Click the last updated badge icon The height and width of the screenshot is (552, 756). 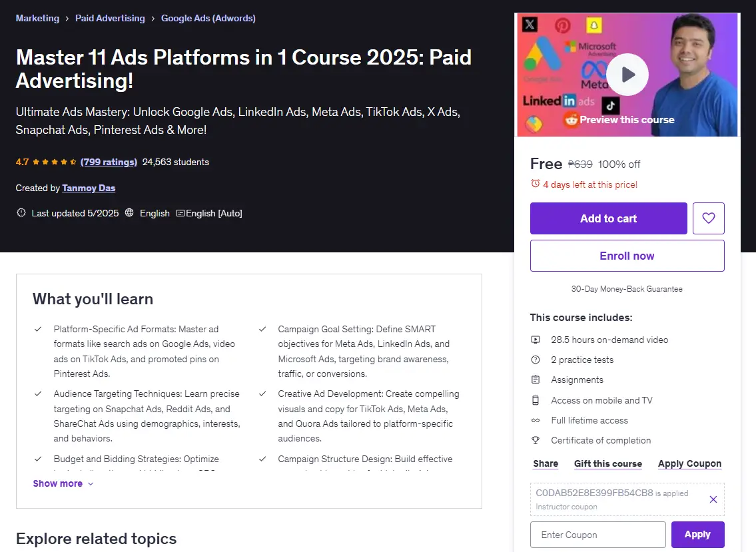pyautogui.click(x=21, y=212)
